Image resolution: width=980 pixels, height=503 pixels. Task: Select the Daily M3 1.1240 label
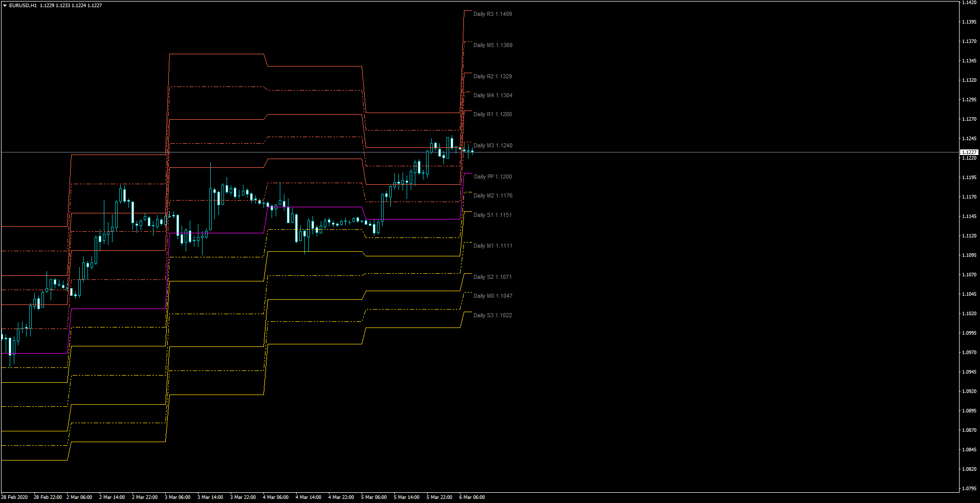point(493,145)
